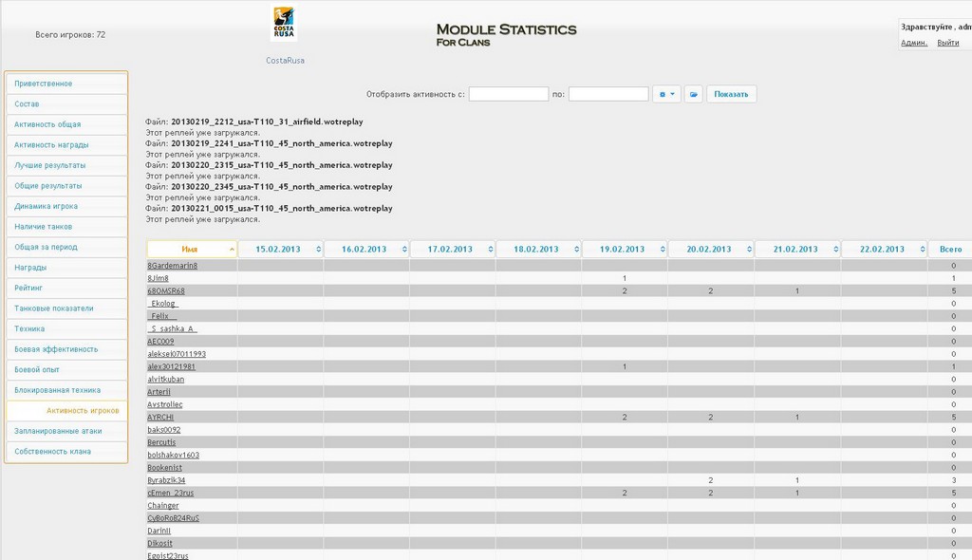Sort by 19.02.2013 column arrow icon
The height and width of the screenshot is (560, 972).
[x=662, y=249]
